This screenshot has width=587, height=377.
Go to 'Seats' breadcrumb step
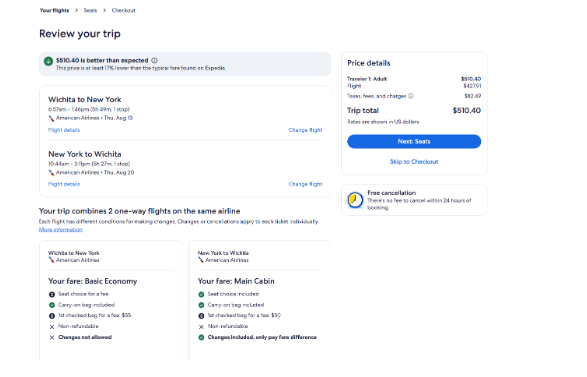tap(90, 10)
